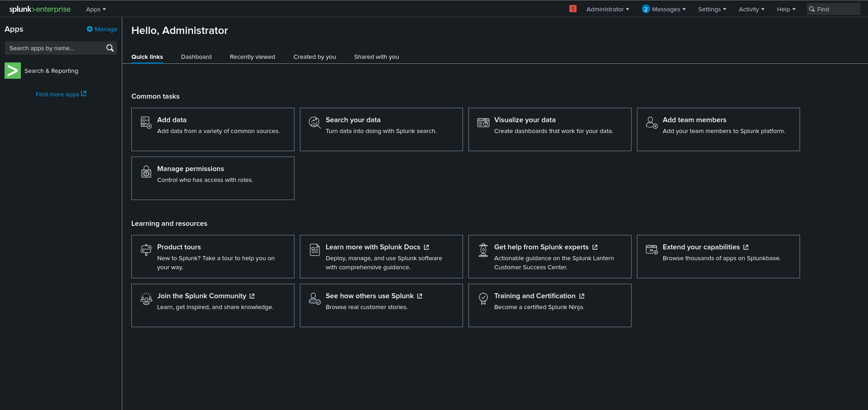Click the red health alert icon

(573, 9)
